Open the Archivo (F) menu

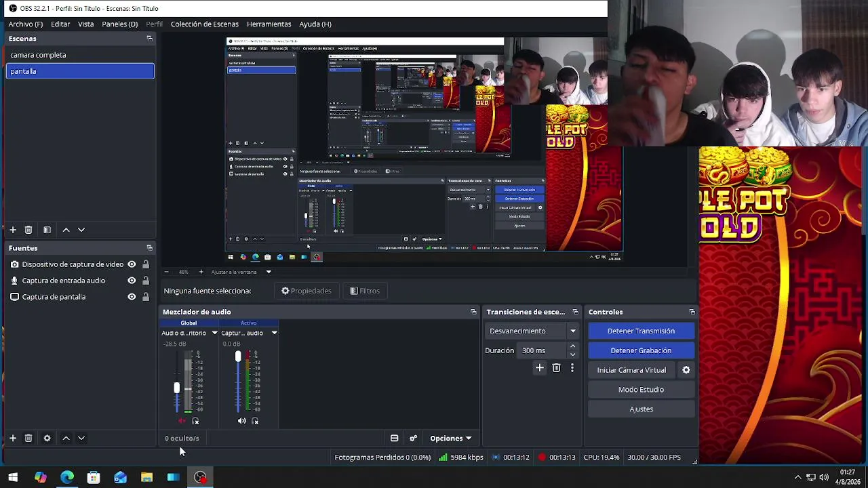[x=26, y=24]
